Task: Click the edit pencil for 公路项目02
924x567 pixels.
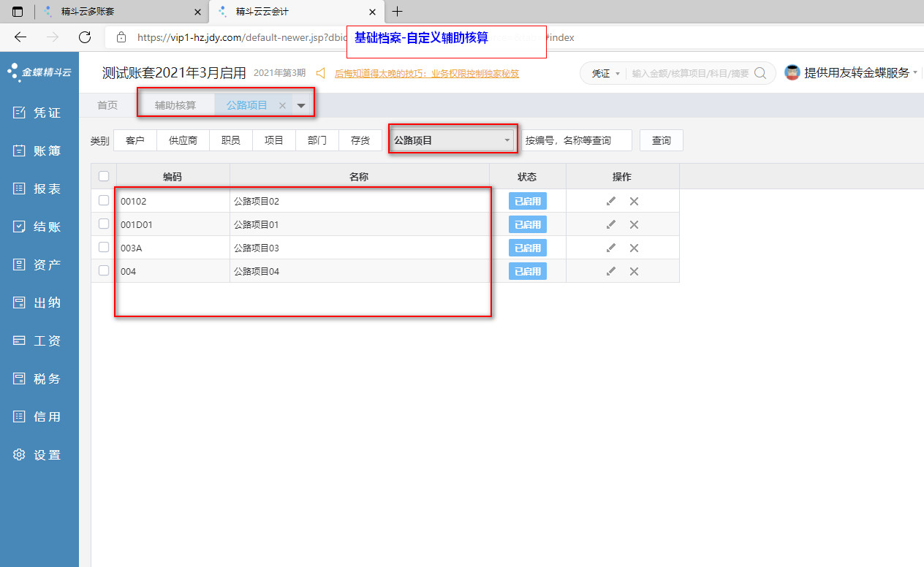Action: pyautogui.click(x=611, y=201)
